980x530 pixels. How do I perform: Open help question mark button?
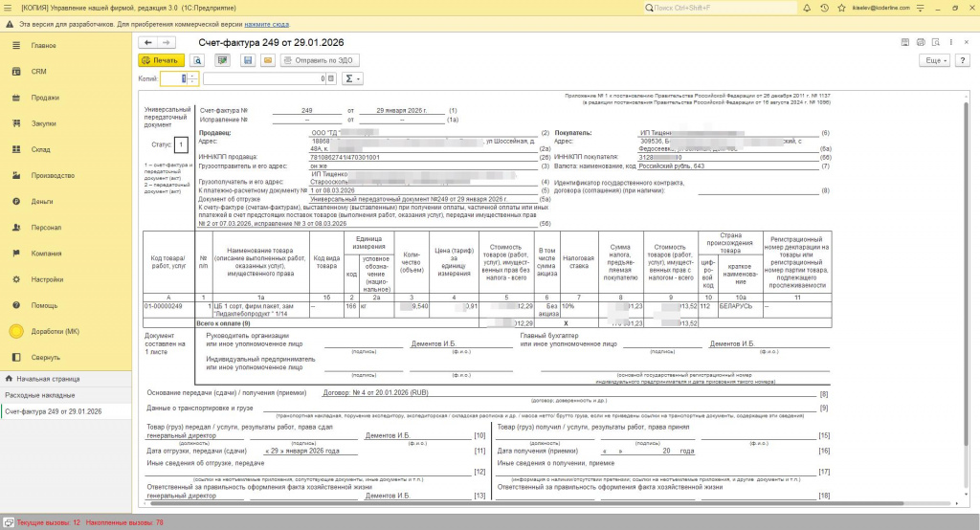click(x=963, y=60)
